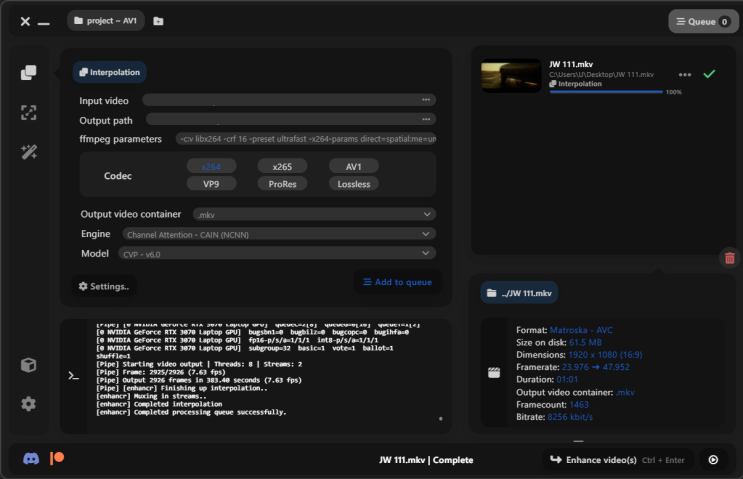743x479 pixels.
Task: Click the add new project folder icon
Action: click(158, 21)
